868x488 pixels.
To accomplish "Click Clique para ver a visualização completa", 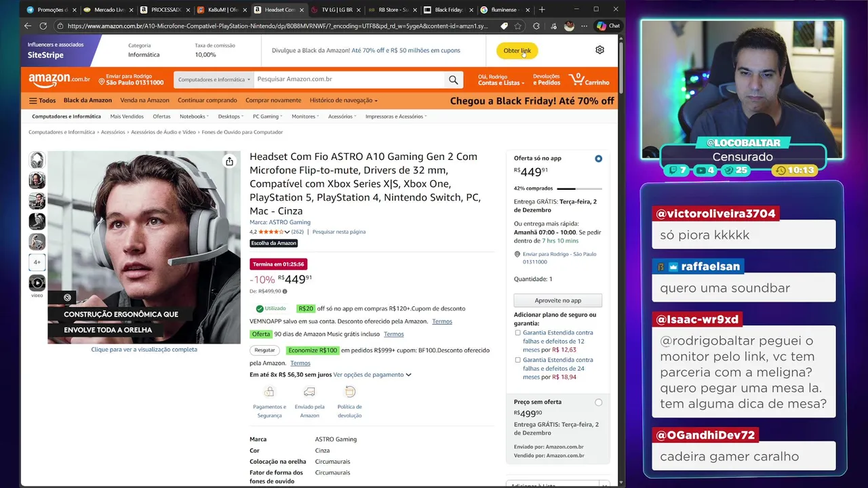I will tap(144, 350).
